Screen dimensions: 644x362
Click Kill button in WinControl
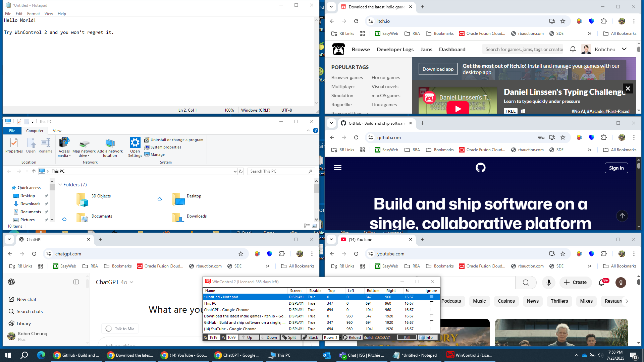(x=407, y=338)
